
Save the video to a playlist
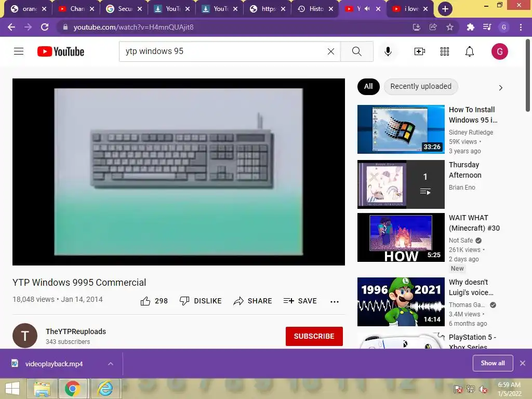click(x=300, y=301)
